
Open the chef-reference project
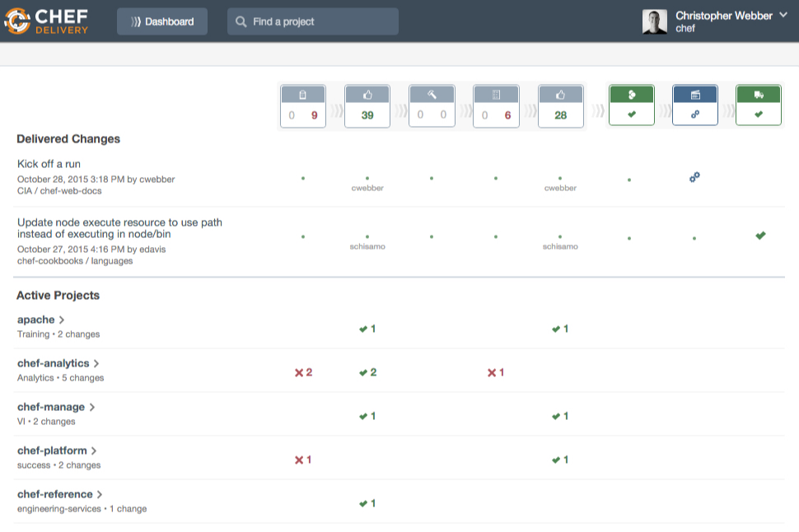click(54, 494)
